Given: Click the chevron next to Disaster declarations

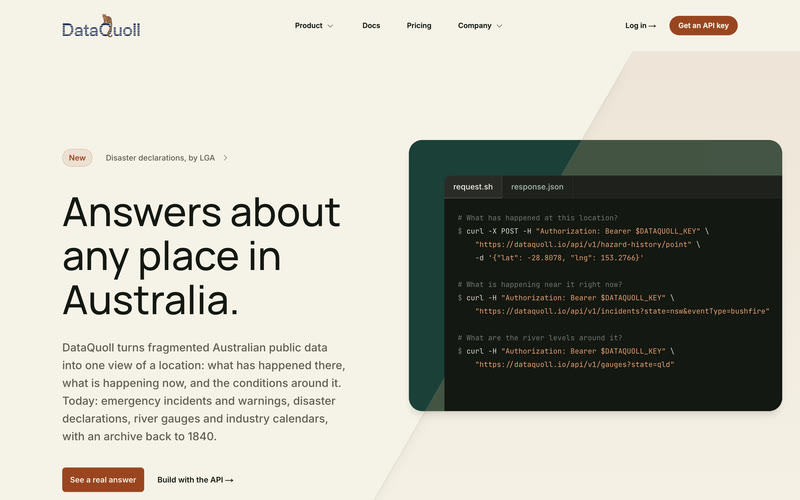Looking at the screenshot, I should (x=226, y=158).
